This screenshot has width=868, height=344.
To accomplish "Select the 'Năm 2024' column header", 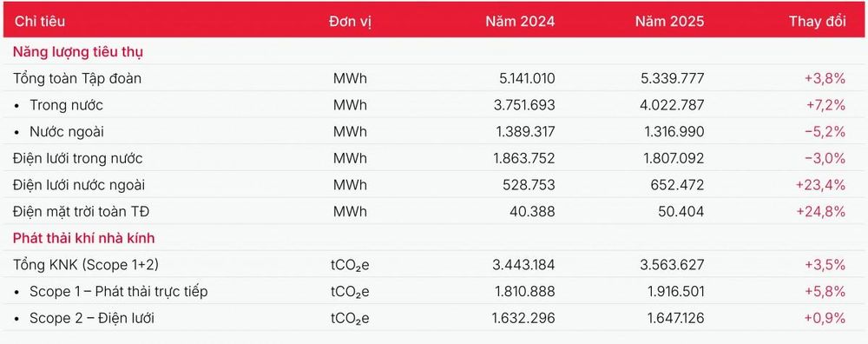I will click(x=520, y=22).
